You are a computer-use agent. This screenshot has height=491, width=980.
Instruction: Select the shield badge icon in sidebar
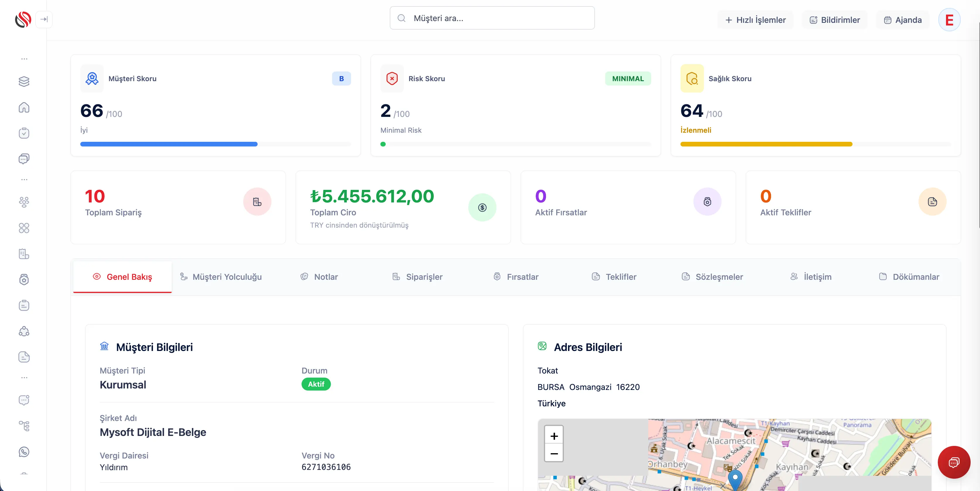(x=24, y=279)
